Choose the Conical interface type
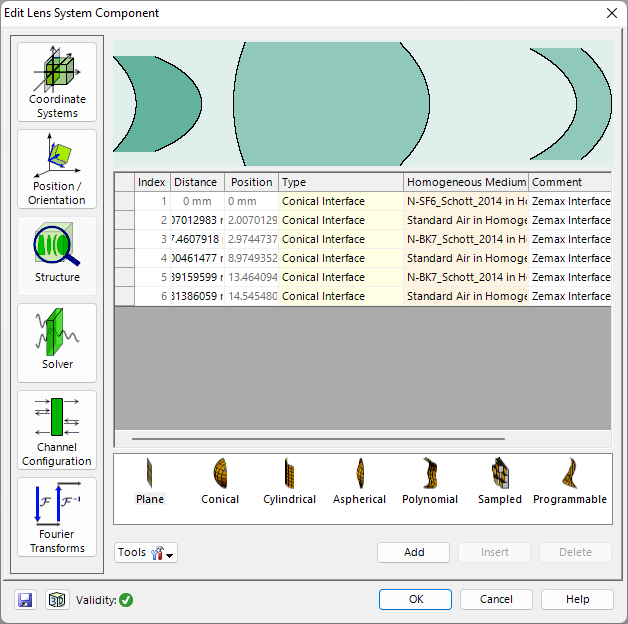Image resolution: width=628 pixels, height=624 pixels. tap(220, 481)
